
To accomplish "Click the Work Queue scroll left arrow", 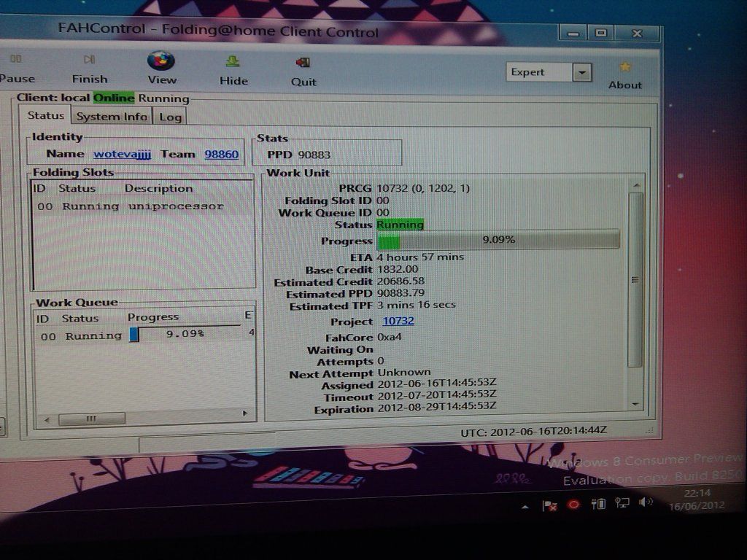I will [47, 420].
